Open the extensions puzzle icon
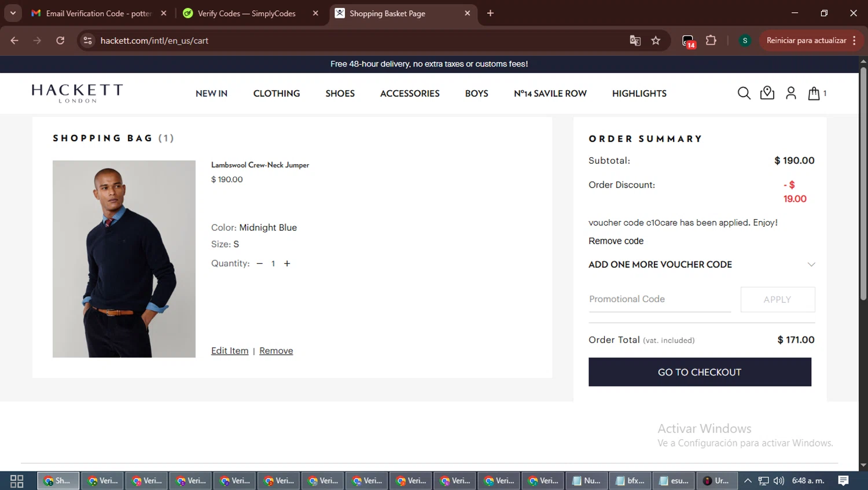 [711, 40]
